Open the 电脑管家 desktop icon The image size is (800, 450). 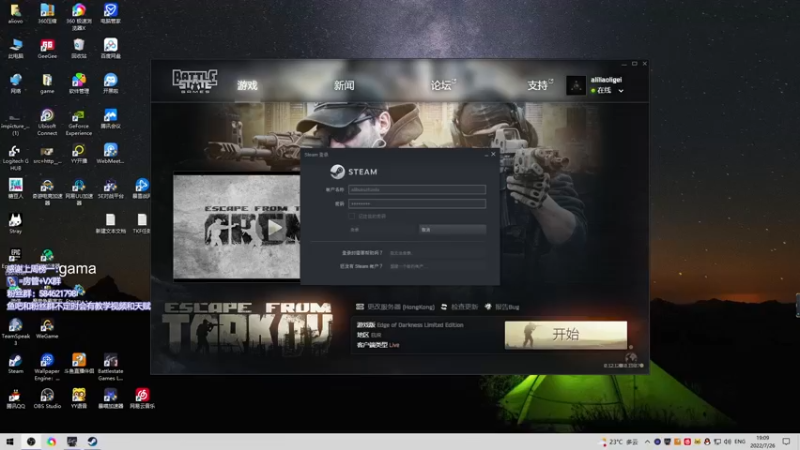[x=110, y=14]
